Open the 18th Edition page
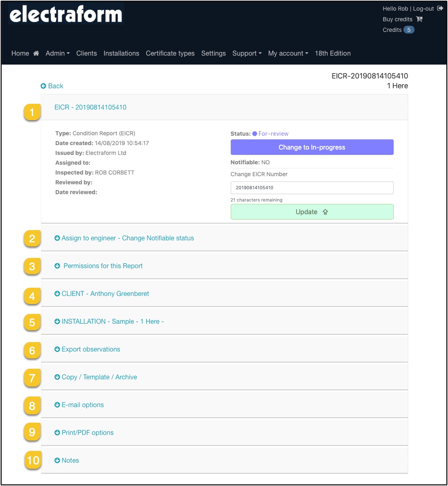This screenshot has height=486, width=448. click(333, 53)
